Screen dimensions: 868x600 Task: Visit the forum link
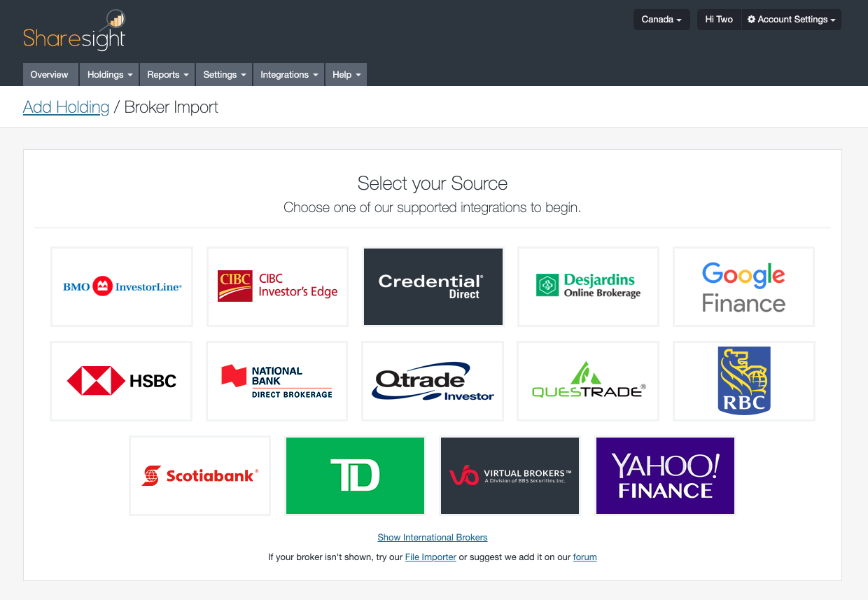(x=585, y=557)
